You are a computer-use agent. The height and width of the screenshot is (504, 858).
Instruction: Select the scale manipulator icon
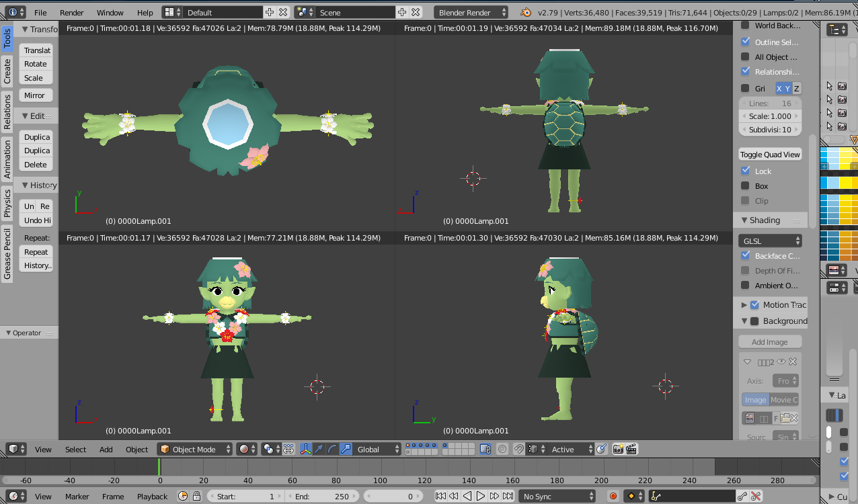346,449
